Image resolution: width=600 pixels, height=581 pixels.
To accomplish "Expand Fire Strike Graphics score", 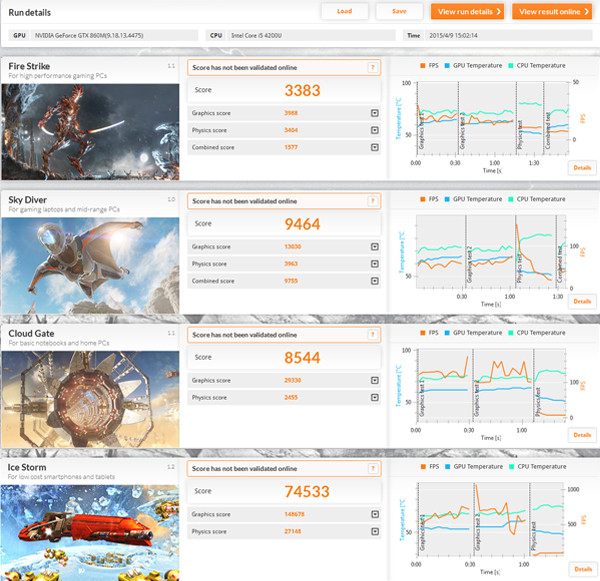I will coord(375,113).
